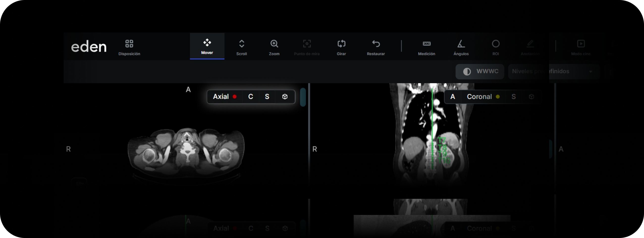Select the Axial tab in the left viewport
Screen dimensions: 644x238
[225, 97]
